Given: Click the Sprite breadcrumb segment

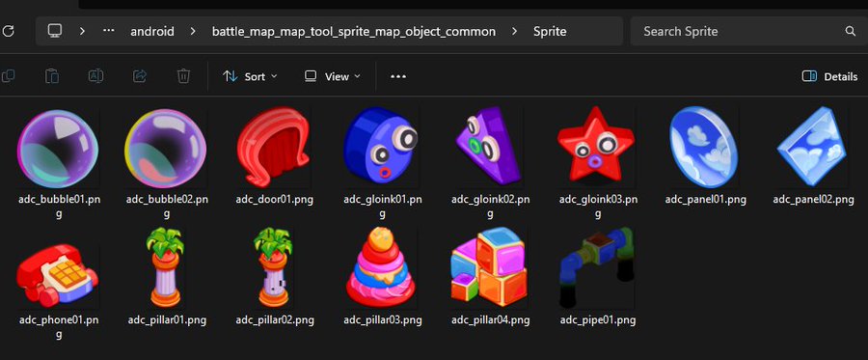Looking at the screenshot, I should click(550, 32).
